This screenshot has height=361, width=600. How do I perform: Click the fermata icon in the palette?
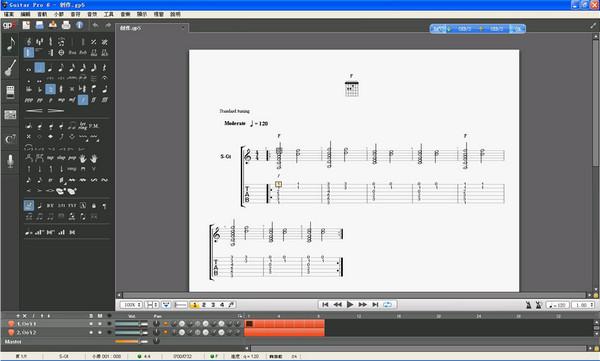pos(104,78)
